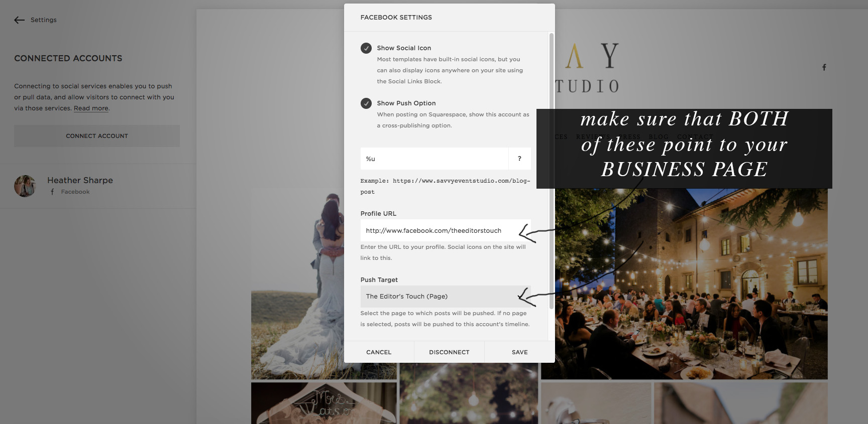Click the Show Social Icon label

click(x=404, y=48)
